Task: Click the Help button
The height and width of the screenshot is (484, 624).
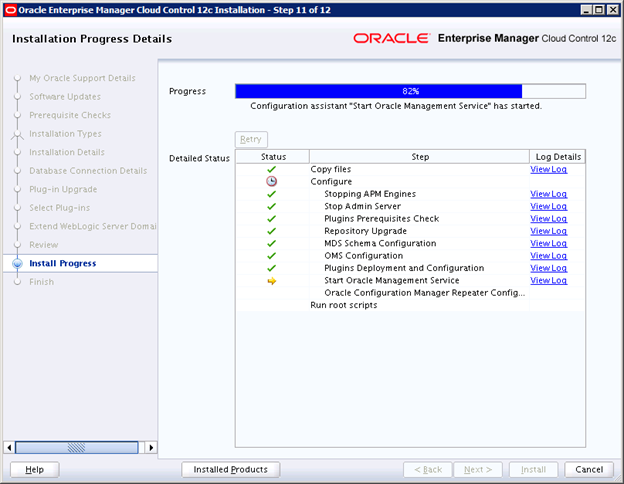Action: point(35,470)
